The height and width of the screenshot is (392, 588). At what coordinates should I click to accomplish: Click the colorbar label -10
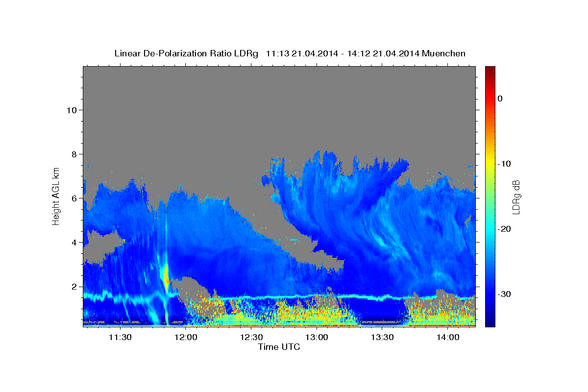(504, 164)
